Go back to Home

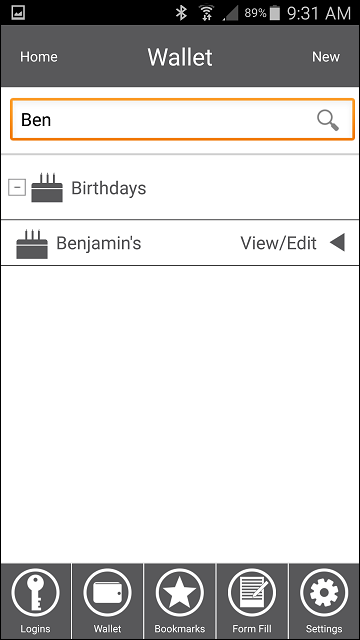pos(39,57)
